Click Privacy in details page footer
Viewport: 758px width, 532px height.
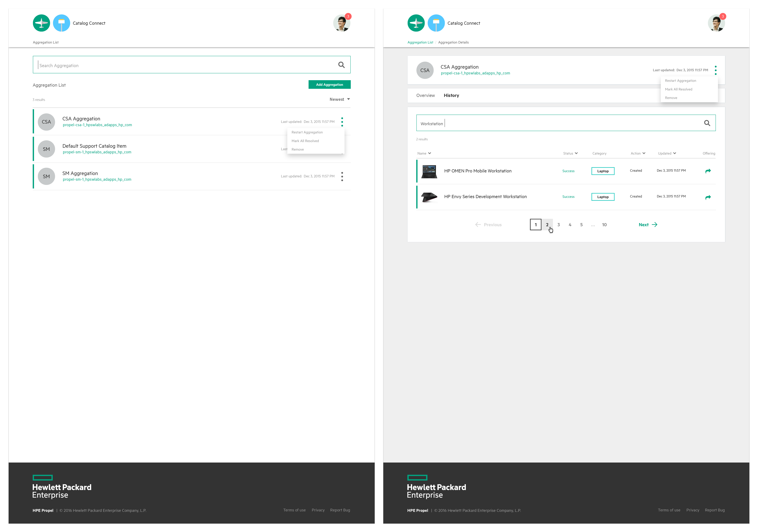[693, 510]
